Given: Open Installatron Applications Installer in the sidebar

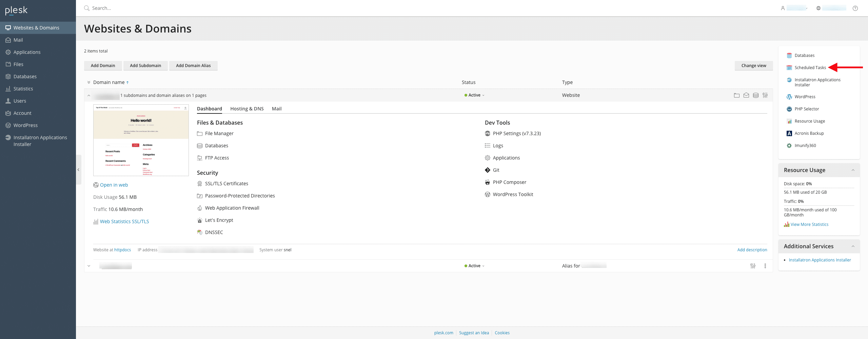Looking at the screenshot, I should click(38, 141).
